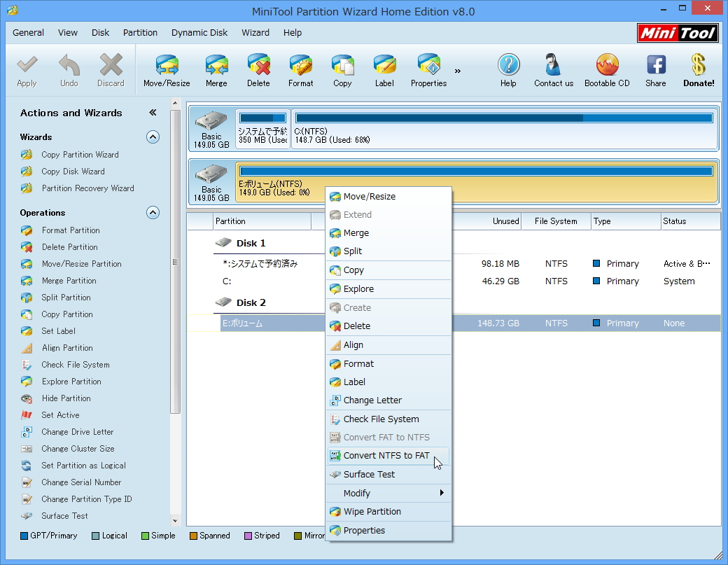Open the General menu
This screenshot has height=565, width=728.
pyautogui.click(x=28, y=32)
